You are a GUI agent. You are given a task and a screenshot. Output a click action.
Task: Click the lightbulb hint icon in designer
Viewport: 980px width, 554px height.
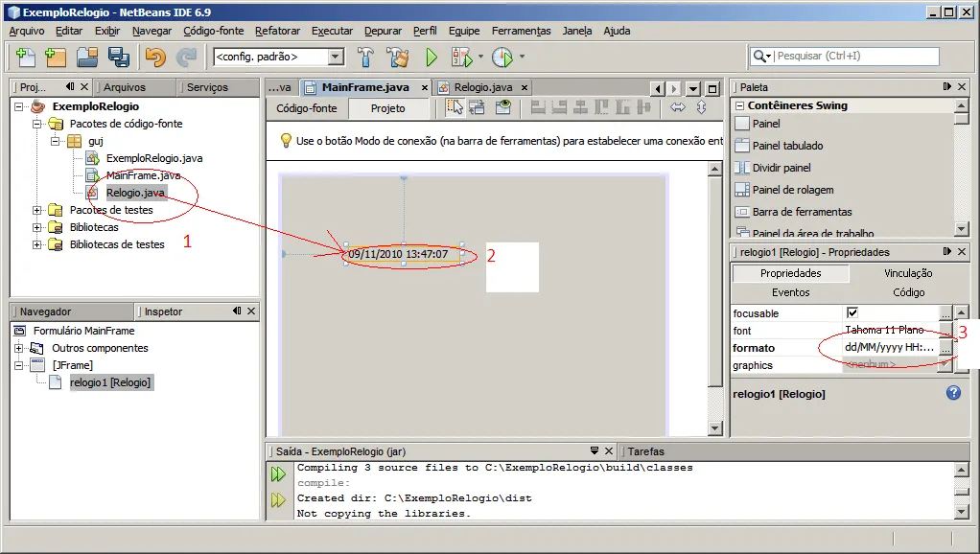click(286, 141)
